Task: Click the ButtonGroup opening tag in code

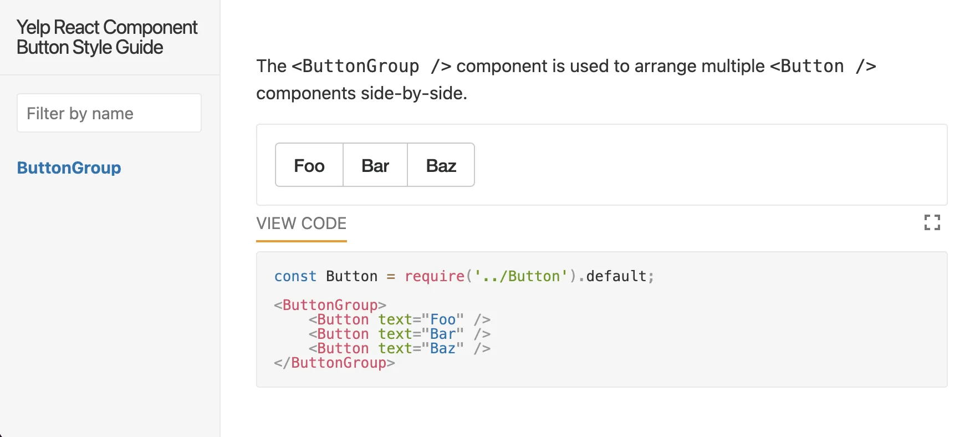Action: coord(330,304)
